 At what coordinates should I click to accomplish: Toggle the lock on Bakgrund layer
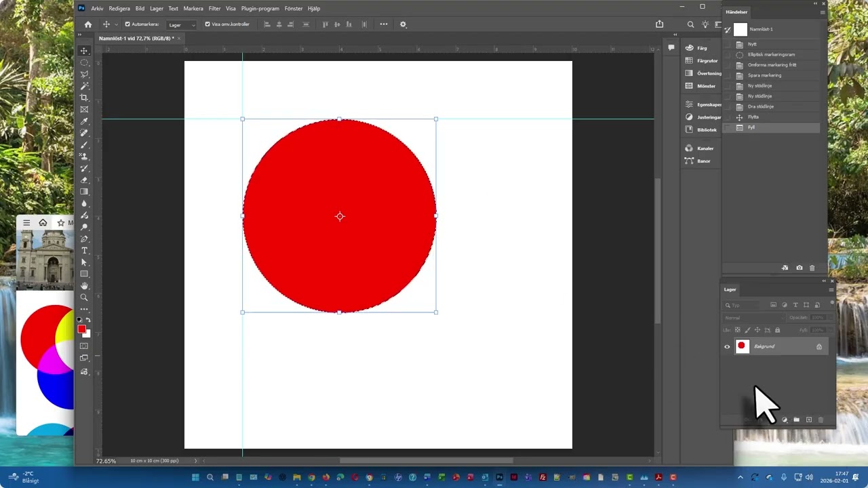[819, 346]
